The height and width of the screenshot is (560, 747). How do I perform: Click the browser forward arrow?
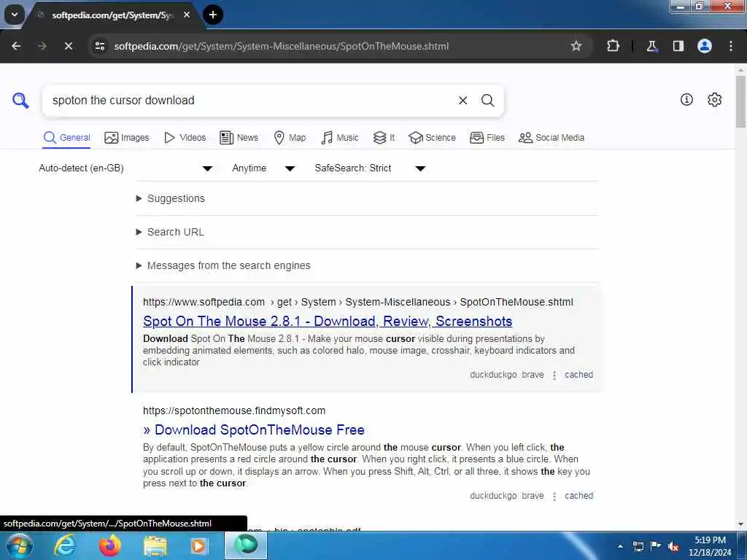[42, 46]
